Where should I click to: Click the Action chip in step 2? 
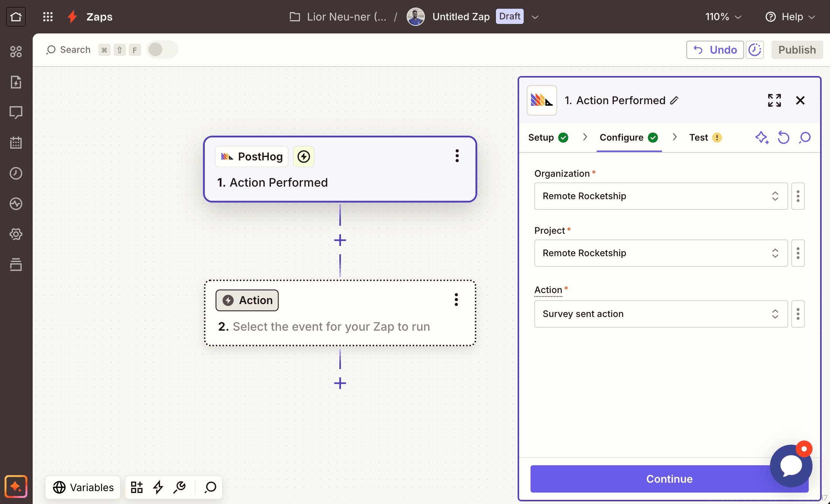tap(247, 300)
